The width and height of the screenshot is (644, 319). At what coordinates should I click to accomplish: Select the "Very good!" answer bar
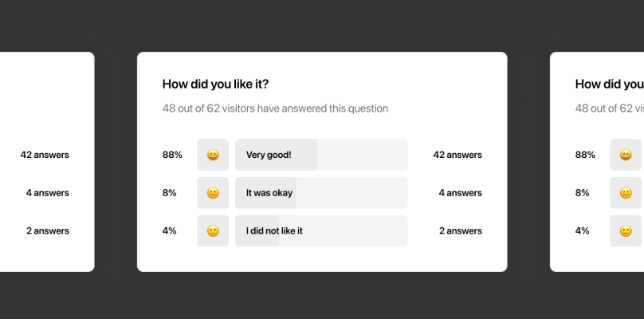click(321, 155)
